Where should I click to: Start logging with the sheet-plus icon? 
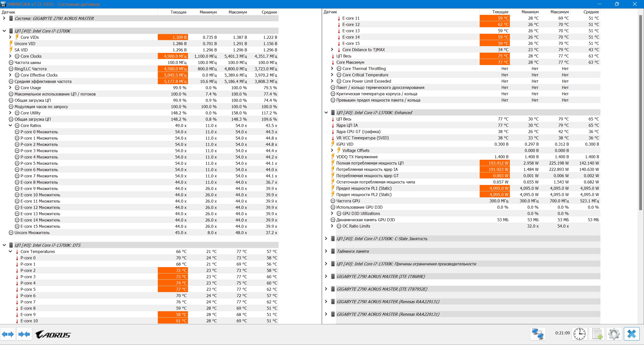597,334
